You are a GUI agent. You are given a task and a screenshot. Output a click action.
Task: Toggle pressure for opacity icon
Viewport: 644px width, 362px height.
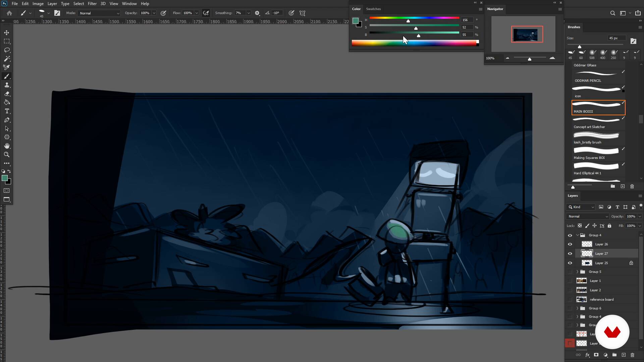[163, 13]
